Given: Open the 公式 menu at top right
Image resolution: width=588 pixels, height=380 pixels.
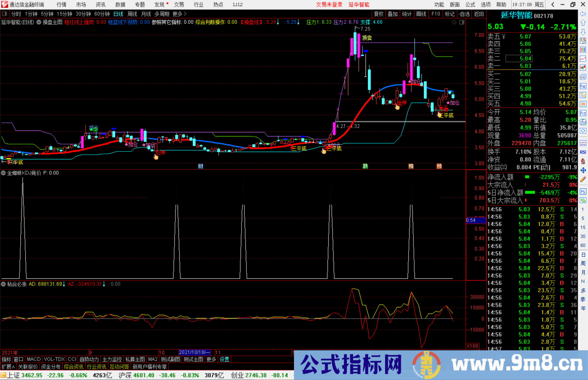Looking at the screenshot, I should [470, 5].
